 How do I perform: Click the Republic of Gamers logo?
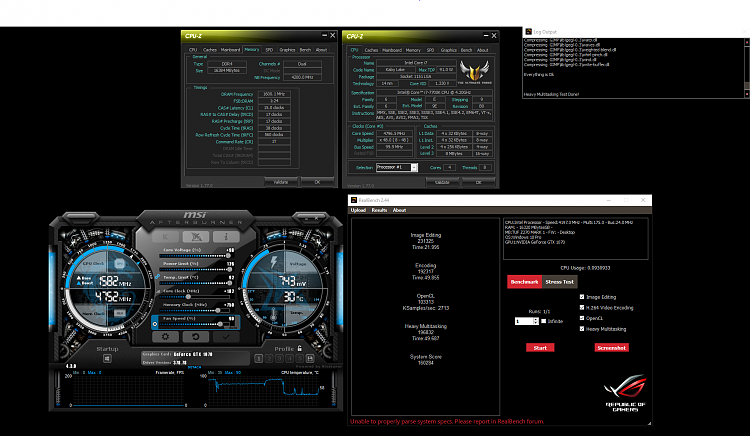626,392
